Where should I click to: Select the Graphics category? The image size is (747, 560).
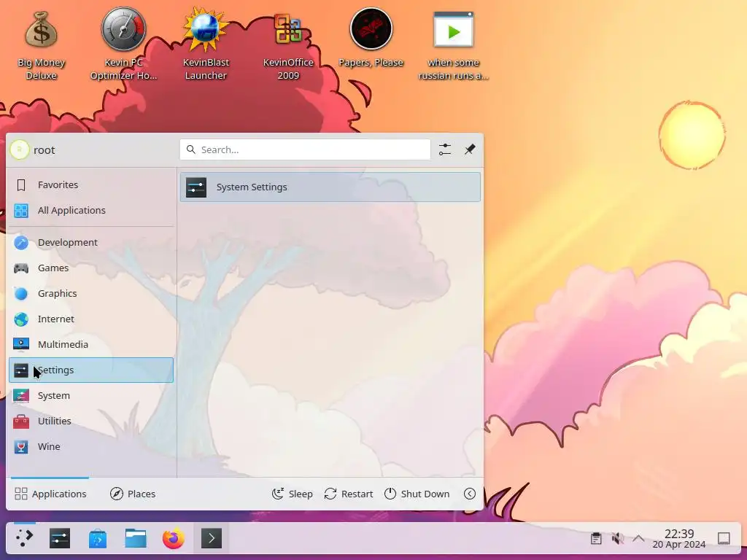click(x=91, y=293)
